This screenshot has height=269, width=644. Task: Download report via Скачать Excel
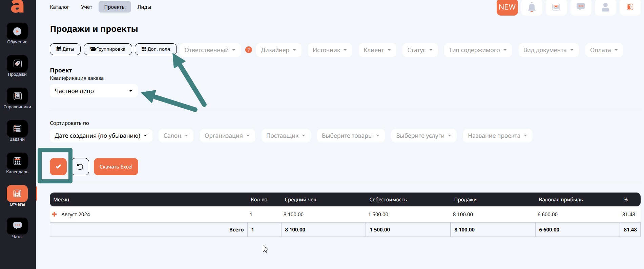click(116, 166)
